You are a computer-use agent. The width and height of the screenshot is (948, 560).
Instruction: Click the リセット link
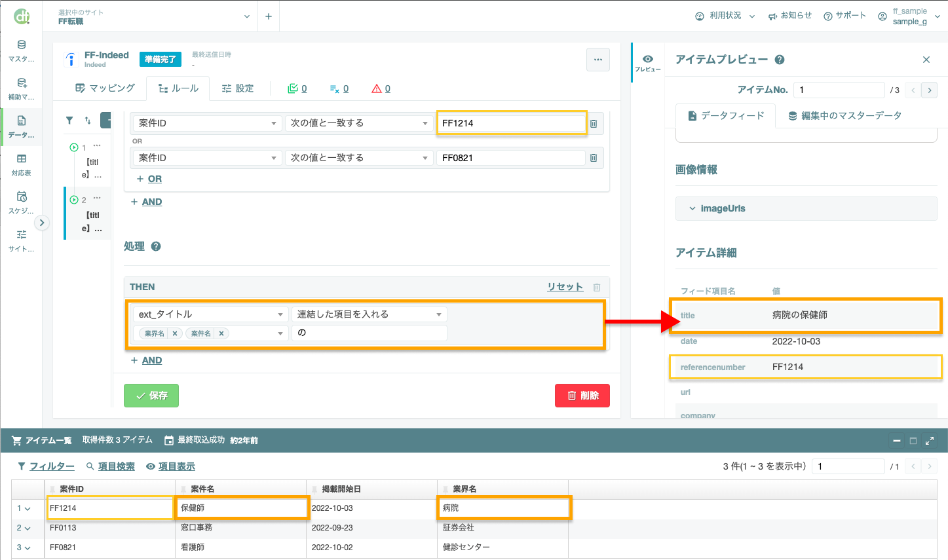tap(565, 287)
